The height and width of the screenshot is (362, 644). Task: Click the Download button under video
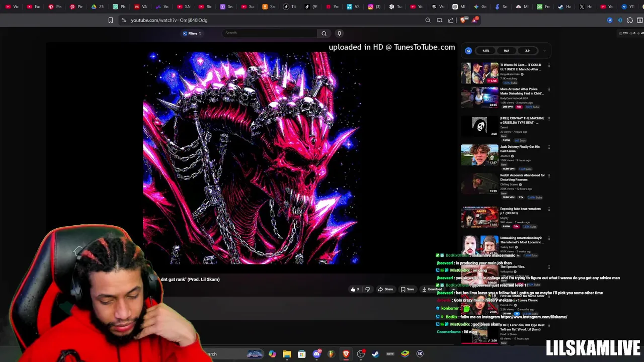click(x=432, y=289)
